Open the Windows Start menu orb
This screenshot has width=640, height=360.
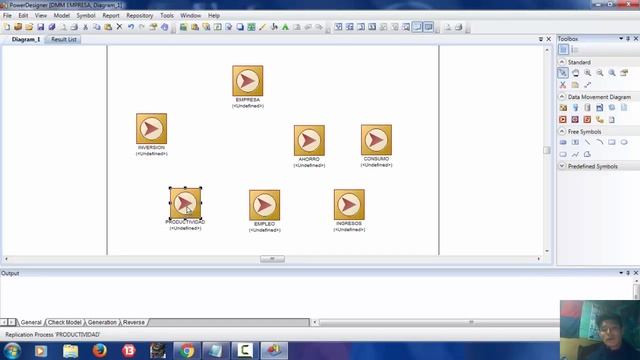click(12, 351)
